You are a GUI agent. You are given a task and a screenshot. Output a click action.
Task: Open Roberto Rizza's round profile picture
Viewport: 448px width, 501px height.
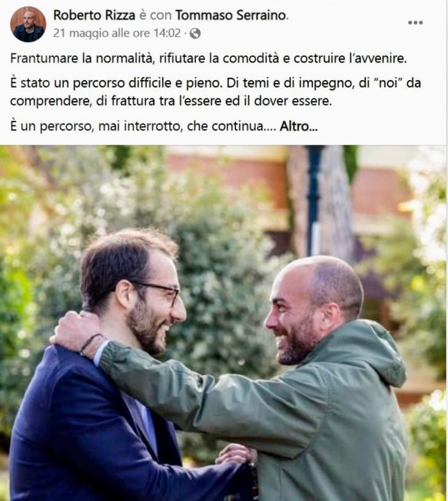tap(28, 24)
